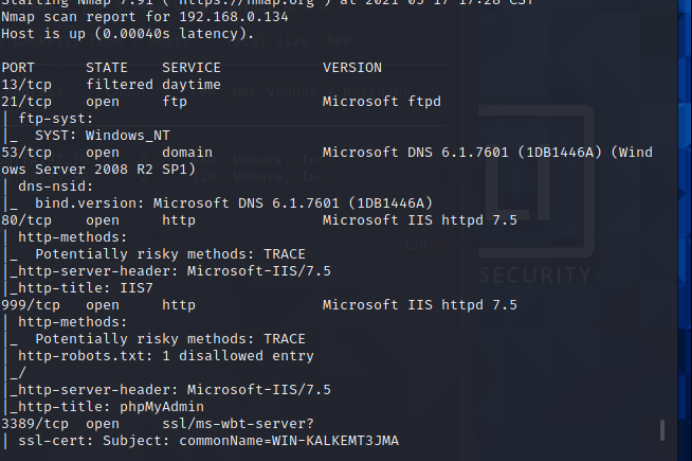Click the VERSION column header

[x=352, y=68]
